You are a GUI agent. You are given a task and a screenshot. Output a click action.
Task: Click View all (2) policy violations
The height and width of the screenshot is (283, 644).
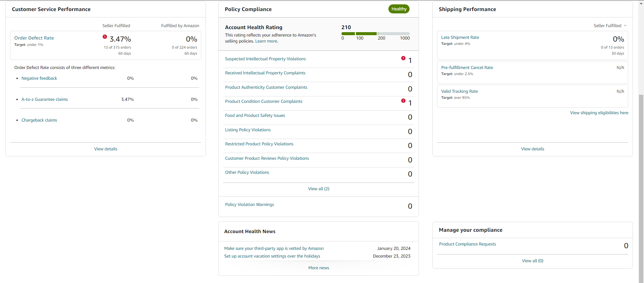pos(319,189)
